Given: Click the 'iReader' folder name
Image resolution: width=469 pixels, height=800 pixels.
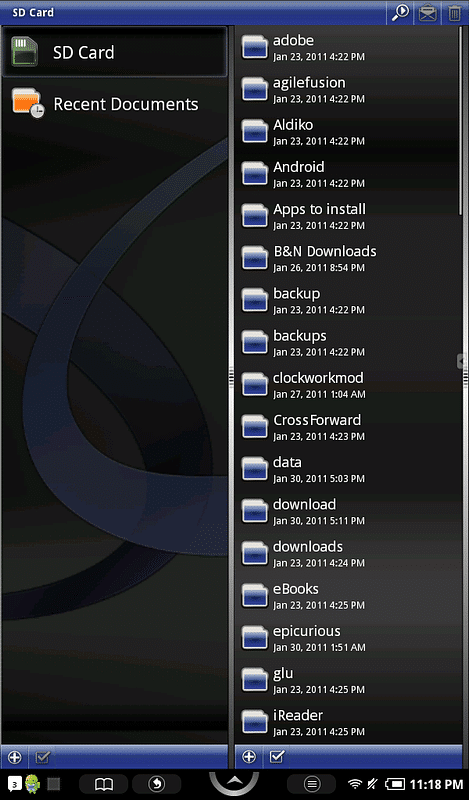Looking at the screenshot, I should pyautogui.click(x=298, y=716).
